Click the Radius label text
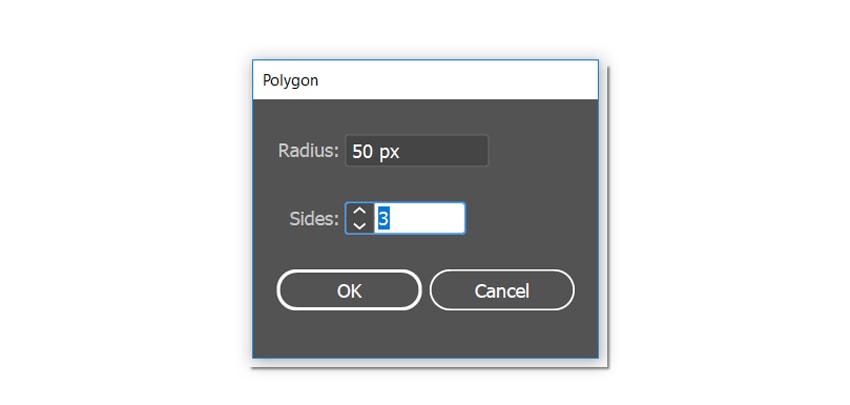Image resolution: width=850 pixels, height=405 pixels. pyautogui.click(x=308, y=152)
